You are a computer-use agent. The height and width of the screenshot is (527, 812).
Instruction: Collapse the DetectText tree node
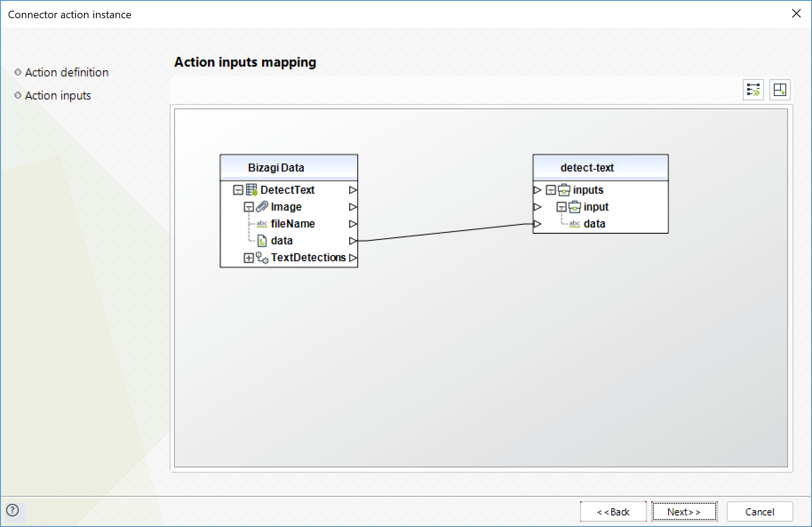pyautogui.click(x=238, y=190)
